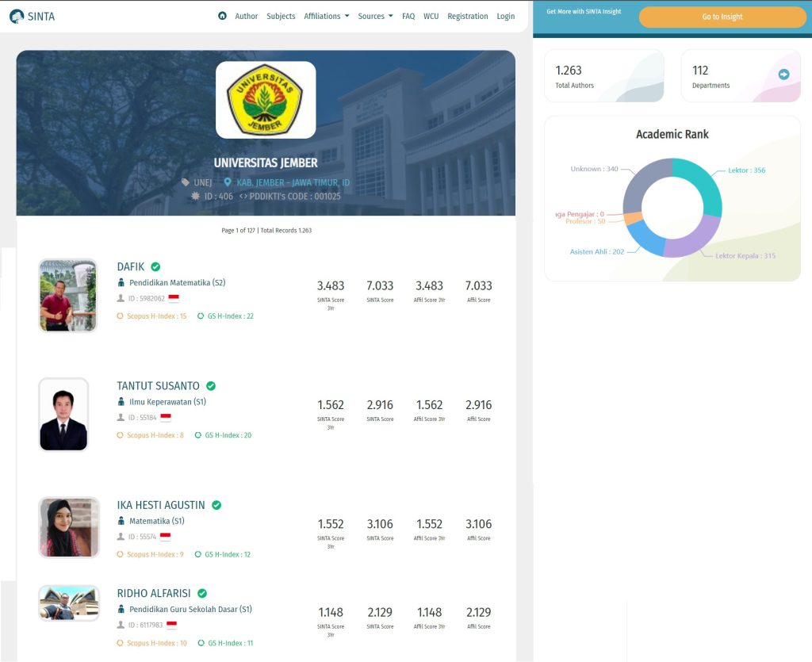
Task: Go to the Subjects page
Action: pos(281,16)
